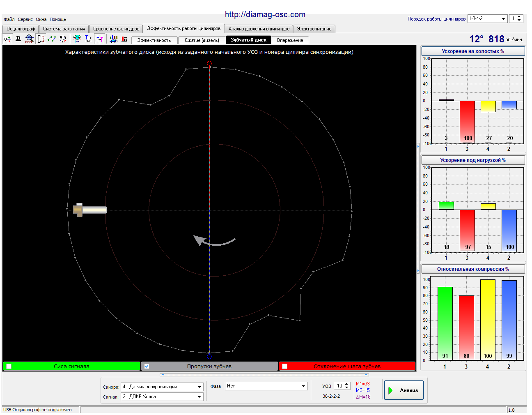The height and width of the screenshot is (415, 532).
Task: Click the zero-level shift arrows icon
Action: pyautogui.click(x=7, y=39)
